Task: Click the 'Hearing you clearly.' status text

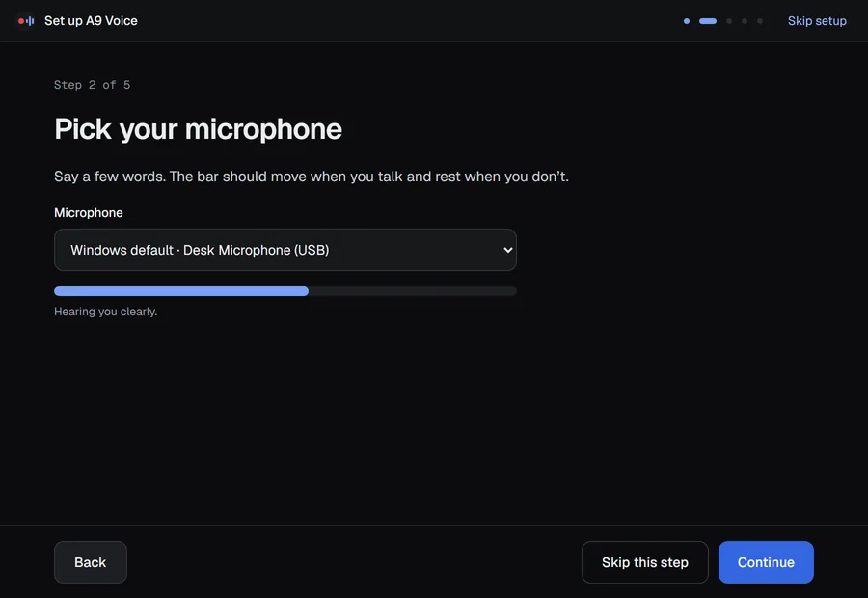Action: pos(106,312)
